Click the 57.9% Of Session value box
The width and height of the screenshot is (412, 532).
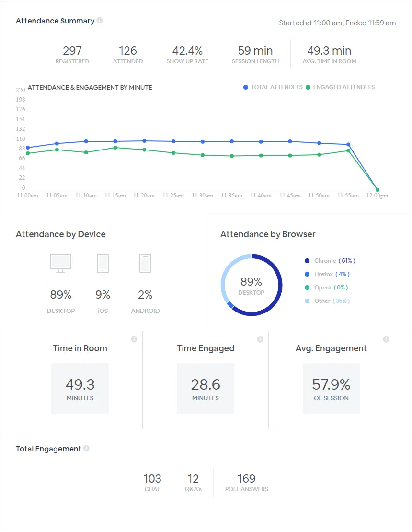tap(332, 389)
